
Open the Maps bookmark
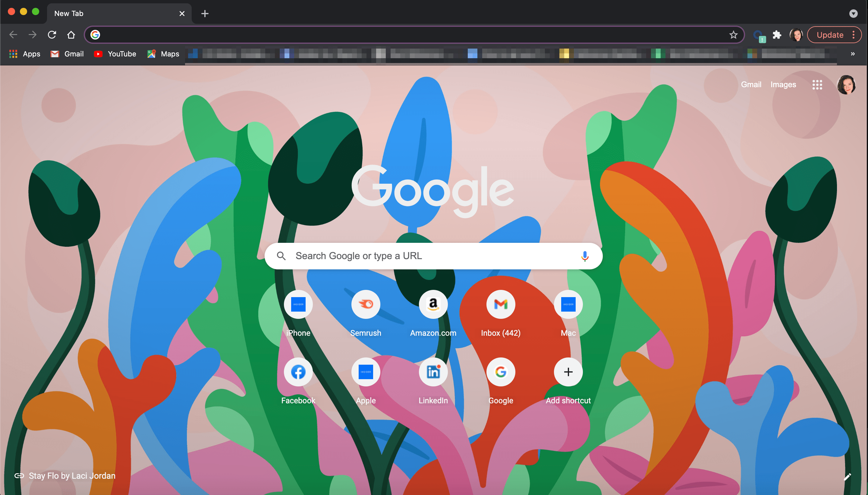pyautogui.click(x=163, y=54)
